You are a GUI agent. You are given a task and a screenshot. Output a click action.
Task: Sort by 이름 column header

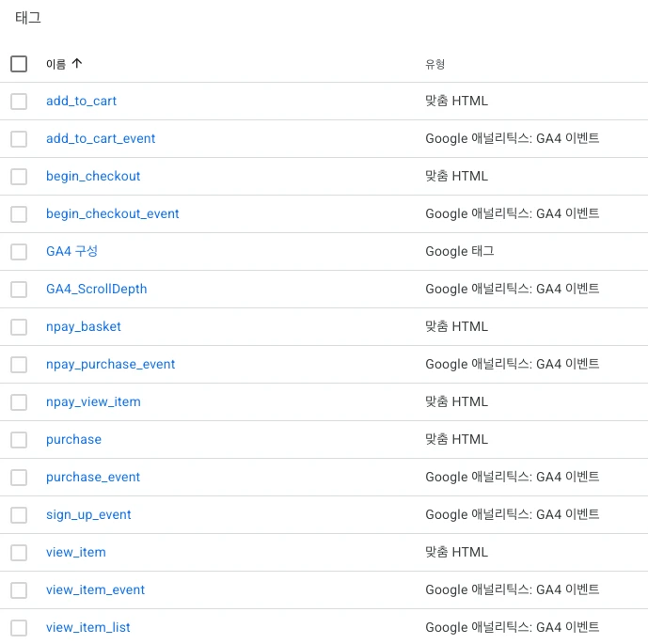[55, 64]
